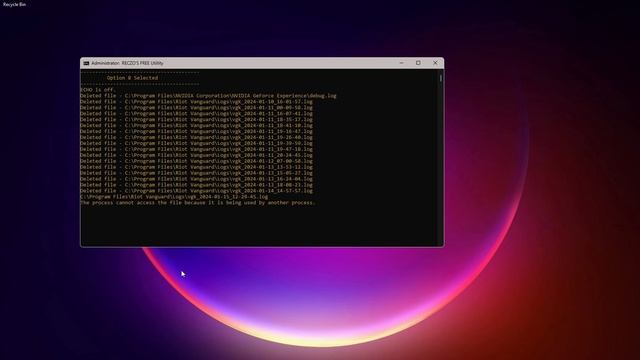
Task: Close the REZZO'S FREE Utility console window
Action: 435,63
